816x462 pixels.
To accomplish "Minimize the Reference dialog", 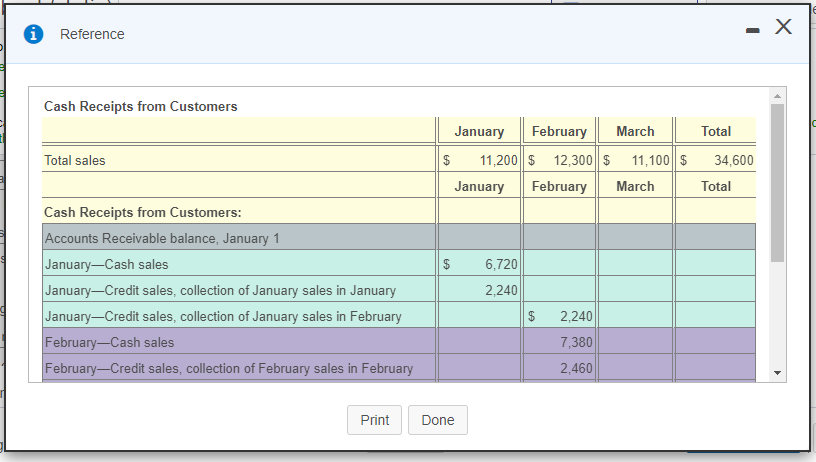I will tap(752, 31).
